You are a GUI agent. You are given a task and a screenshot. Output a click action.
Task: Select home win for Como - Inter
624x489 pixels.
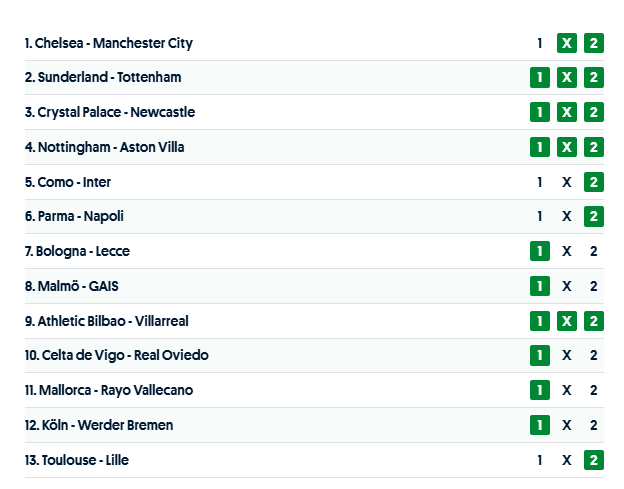(540, 182)
